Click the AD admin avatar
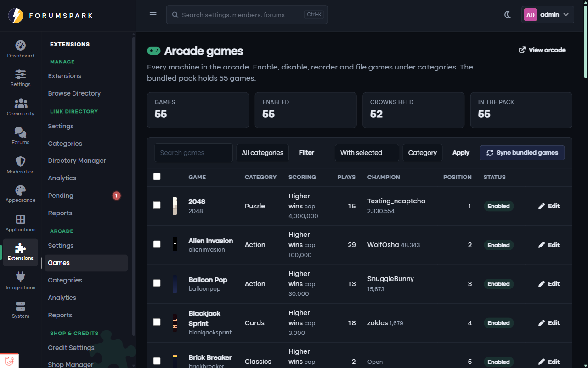 coord(531,15)
